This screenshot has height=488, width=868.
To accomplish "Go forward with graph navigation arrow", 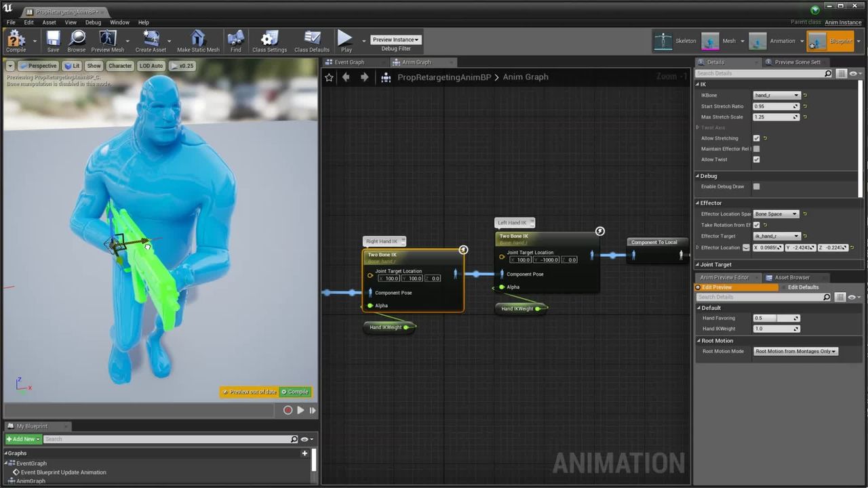I will (x=364, y=77).
